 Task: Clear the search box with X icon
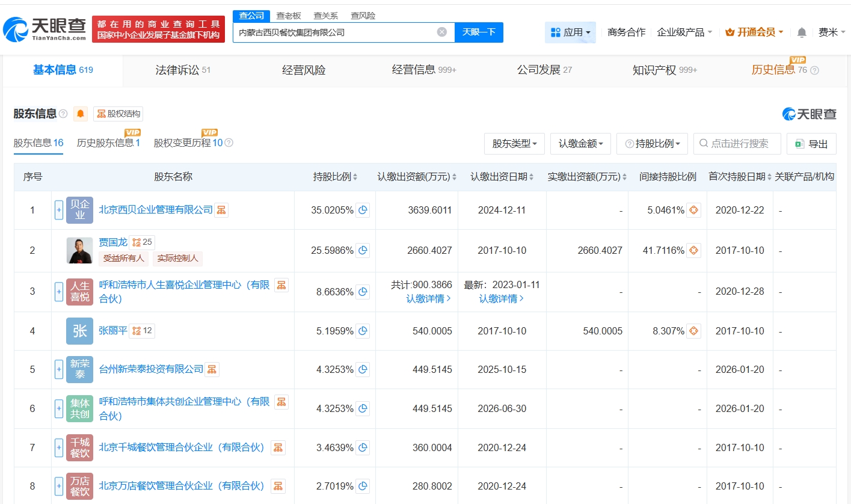[x=442, y=32]
